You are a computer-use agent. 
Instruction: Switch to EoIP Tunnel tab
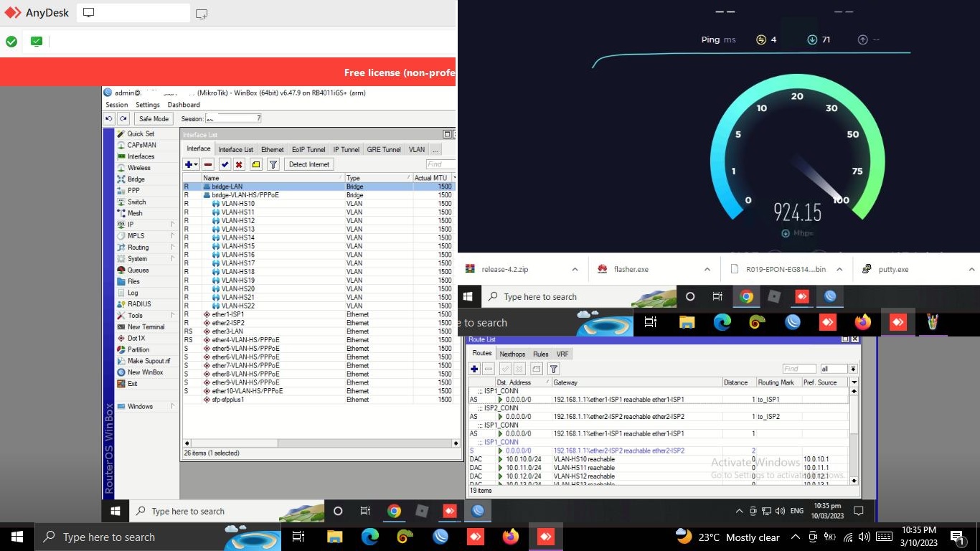308,149
